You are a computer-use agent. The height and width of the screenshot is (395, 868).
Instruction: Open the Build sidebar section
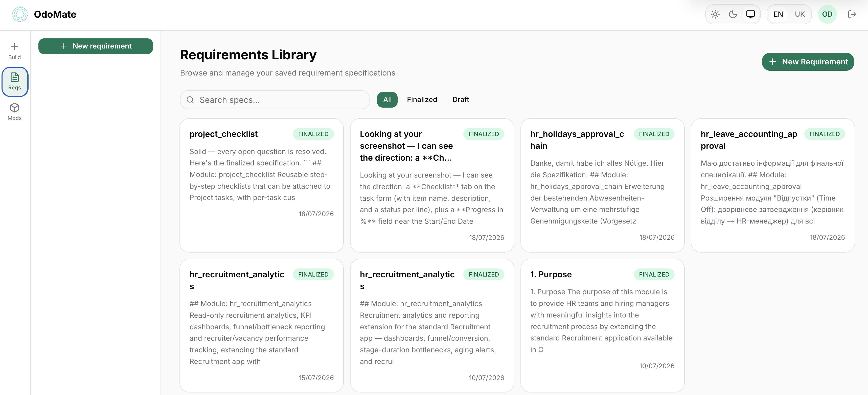point(14,51)
